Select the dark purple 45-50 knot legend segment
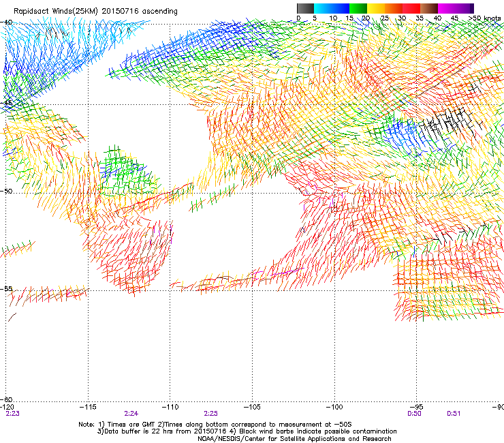The height and width of the screenshot is (443, 504). click(464, 8)
